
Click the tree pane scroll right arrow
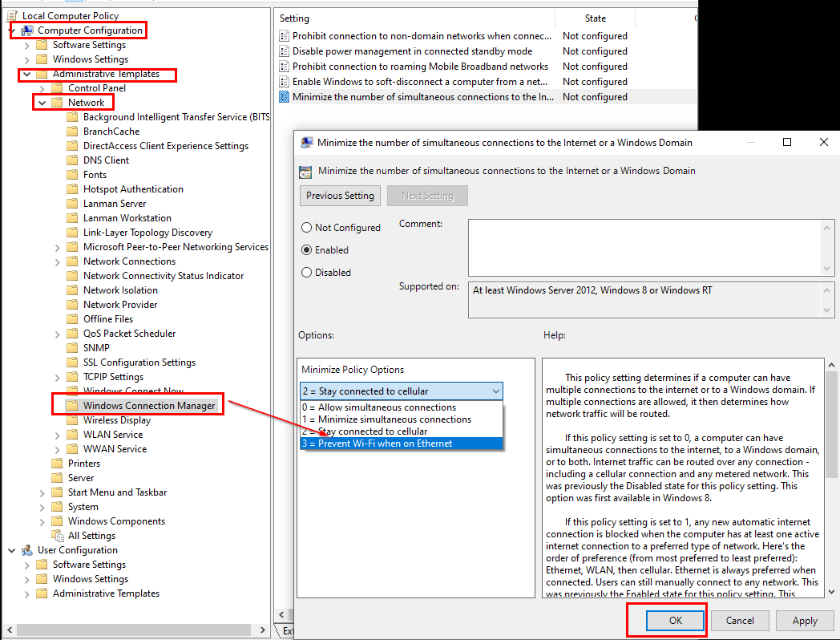coord(263,630)
